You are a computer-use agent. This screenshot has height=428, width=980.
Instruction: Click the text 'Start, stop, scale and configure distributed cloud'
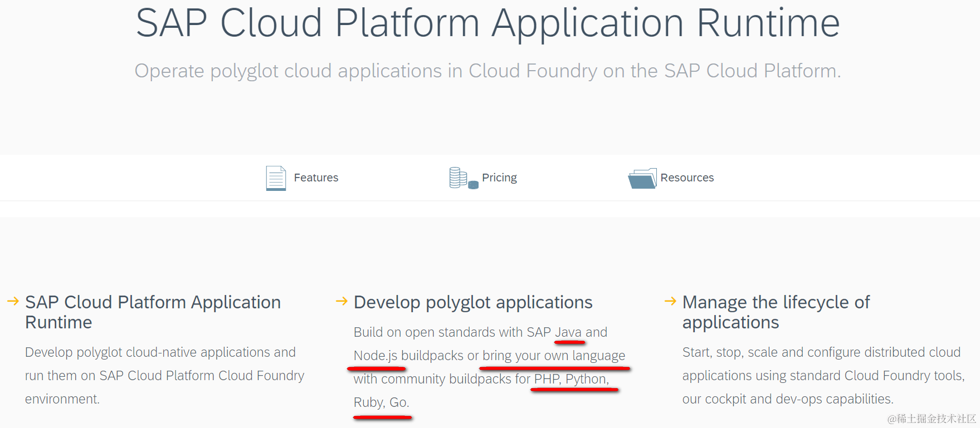pos(821,352)
